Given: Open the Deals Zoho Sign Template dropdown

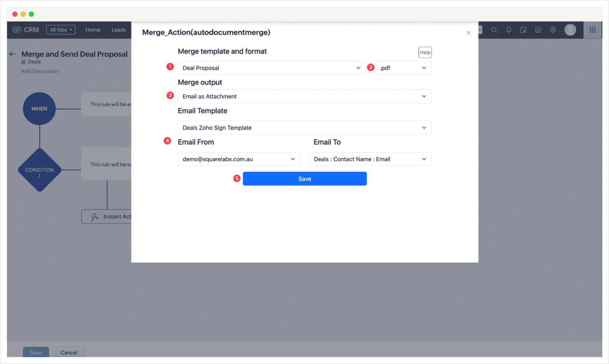Looking at the screenshot, I should 304,128.
